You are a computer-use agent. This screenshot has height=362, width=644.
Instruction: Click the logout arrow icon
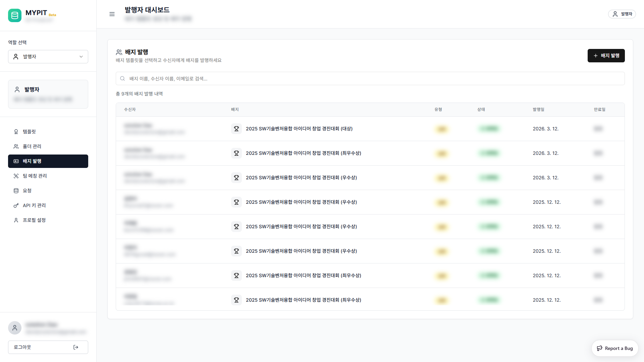coord(76,347)
